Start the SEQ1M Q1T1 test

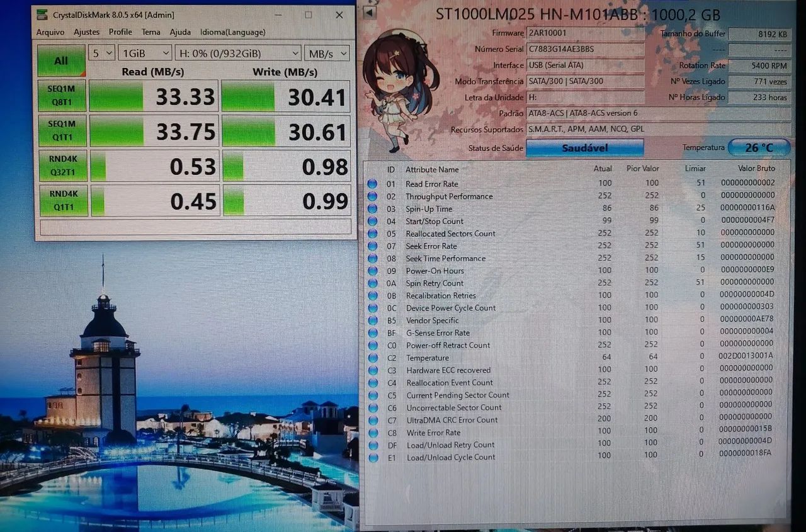(62, 131)
